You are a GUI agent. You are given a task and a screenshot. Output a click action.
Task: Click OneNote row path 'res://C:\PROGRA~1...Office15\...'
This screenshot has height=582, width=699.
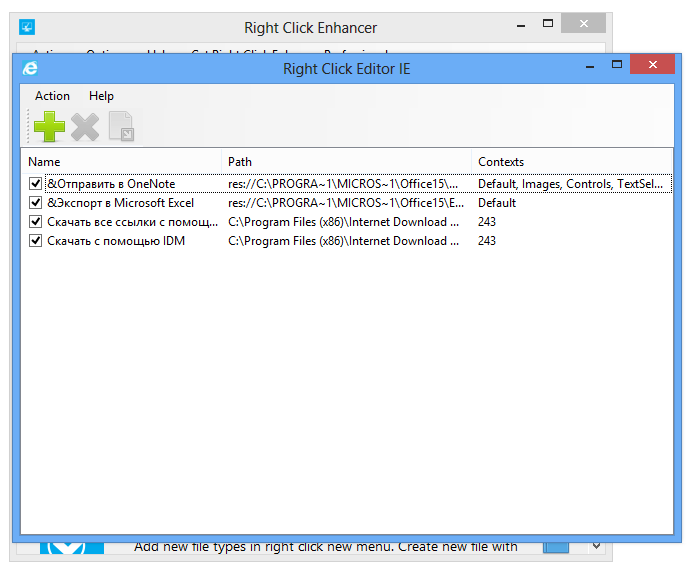343,184
